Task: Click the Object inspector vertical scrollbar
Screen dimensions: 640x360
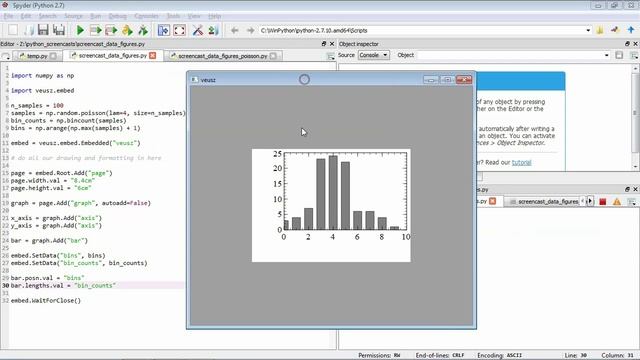Action: pos(635,117)
